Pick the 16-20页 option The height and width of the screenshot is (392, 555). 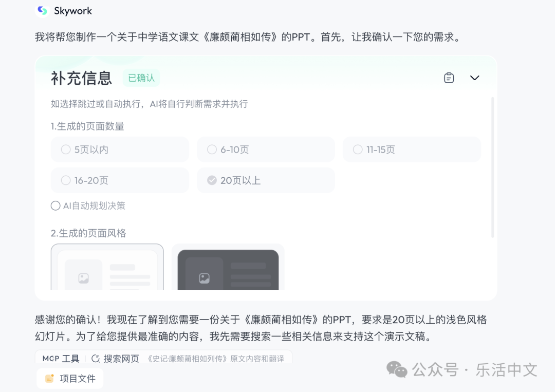click(x=120, y=180)
